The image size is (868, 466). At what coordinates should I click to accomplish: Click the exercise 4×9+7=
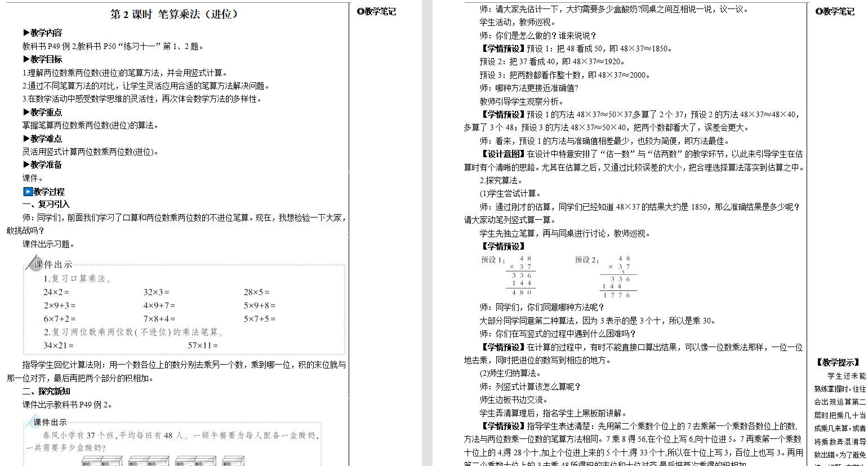tap(159, 305)
